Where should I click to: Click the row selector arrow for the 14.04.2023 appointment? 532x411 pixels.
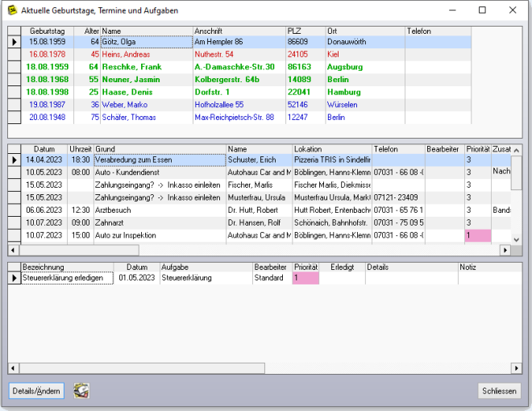point(14,160)
